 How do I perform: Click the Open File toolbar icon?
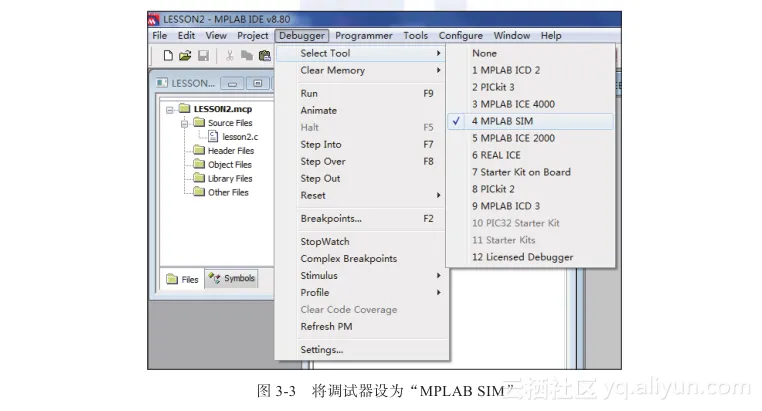pyautogui.click(x=185, y=56)
